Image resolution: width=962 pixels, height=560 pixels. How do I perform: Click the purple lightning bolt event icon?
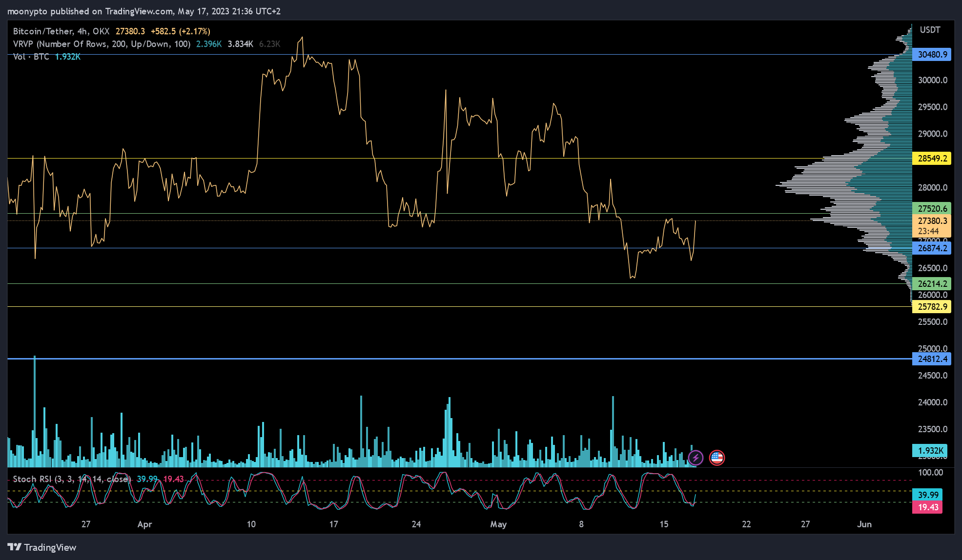[696, 458]
